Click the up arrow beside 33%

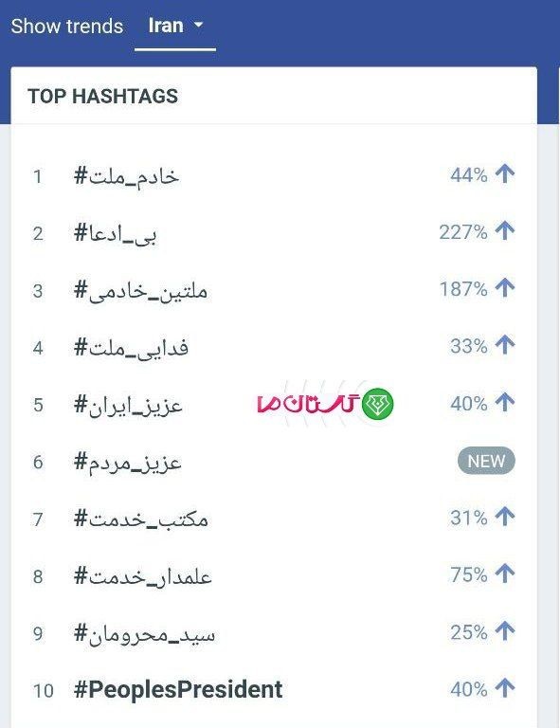pos(505,345)
